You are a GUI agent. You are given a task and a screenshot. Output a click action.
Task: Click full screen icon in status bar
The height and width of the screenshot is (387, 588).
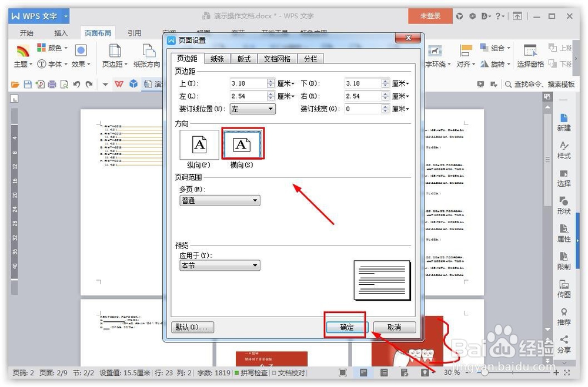(342, 372)
